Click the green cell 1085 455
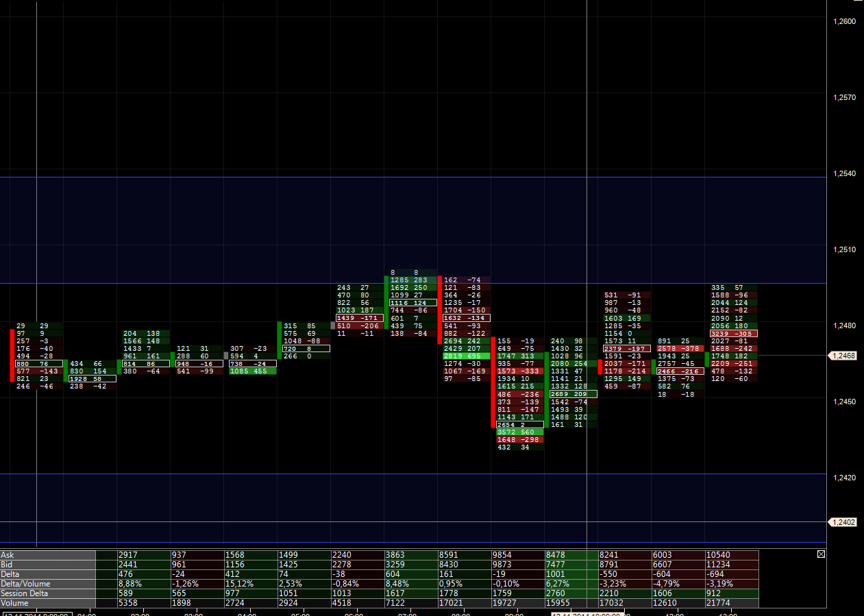 (253, 371)
